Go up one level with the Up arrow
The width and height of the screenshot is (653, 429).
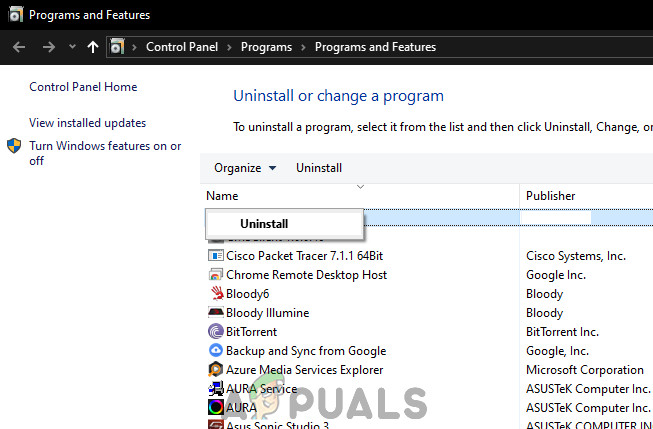(x=93, y=47)
